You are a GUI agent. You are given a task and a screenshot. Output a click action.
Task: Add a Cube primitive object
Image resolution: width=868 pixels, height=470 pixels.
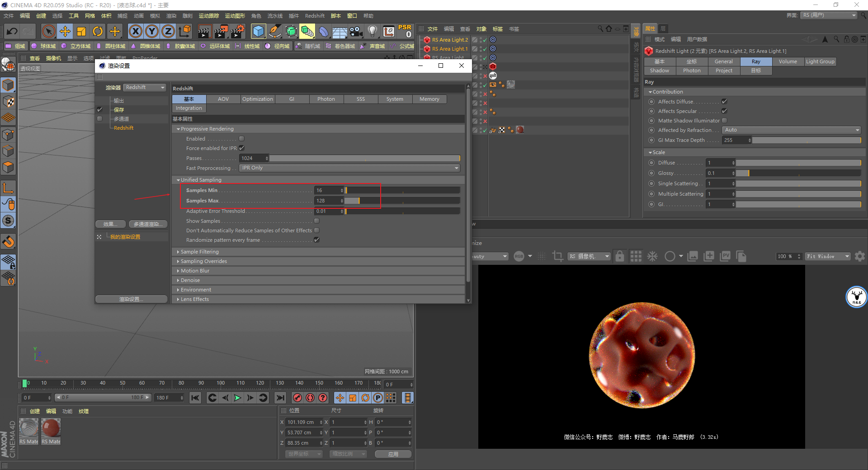pyautogui.click(x=258, y=31)
